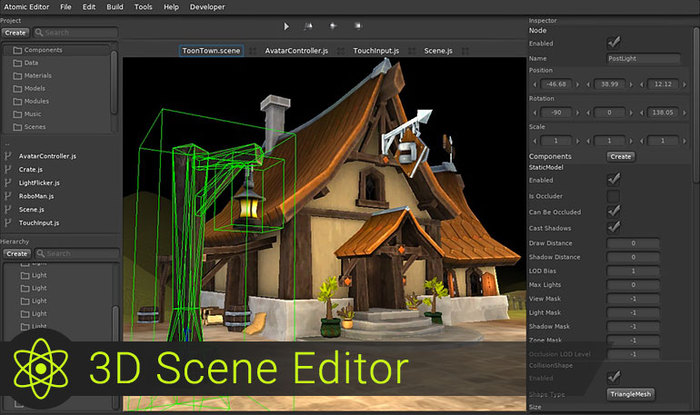Expand the Components folder in Project
This screenshot has width=700, height=415.
point(18,49)
